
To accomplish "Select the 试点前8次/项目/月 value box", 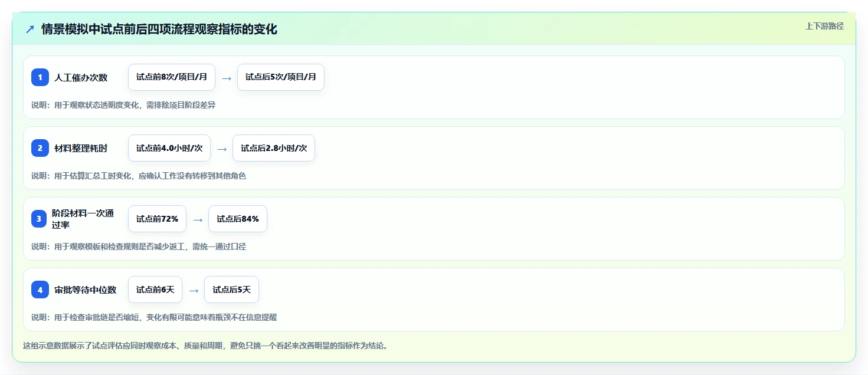I will 172,77.
